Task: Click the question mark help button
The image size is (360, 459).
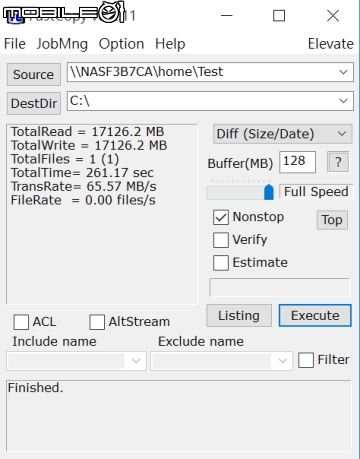Action: click(x=338, y=162)
